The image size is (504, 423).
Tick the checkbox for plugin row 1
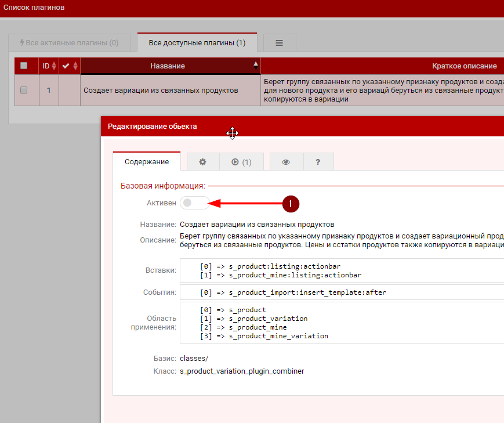tap(24, 90)
